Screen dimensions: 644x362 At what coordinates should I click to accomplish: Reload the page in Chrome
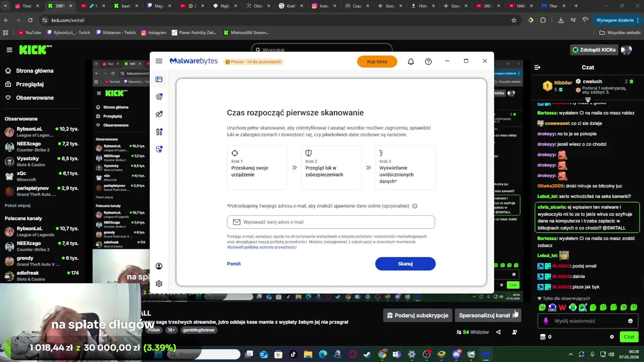tap(30, 20)
